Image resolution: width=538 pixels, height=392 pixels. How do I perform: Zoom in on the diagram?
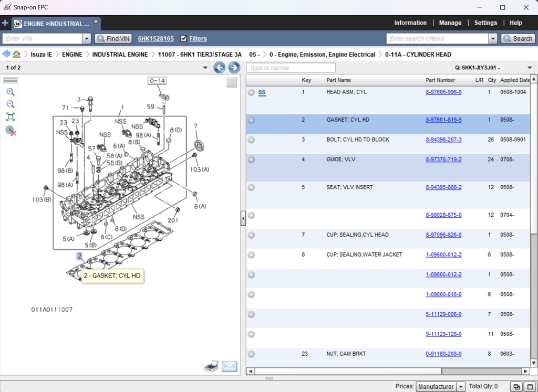11,92
